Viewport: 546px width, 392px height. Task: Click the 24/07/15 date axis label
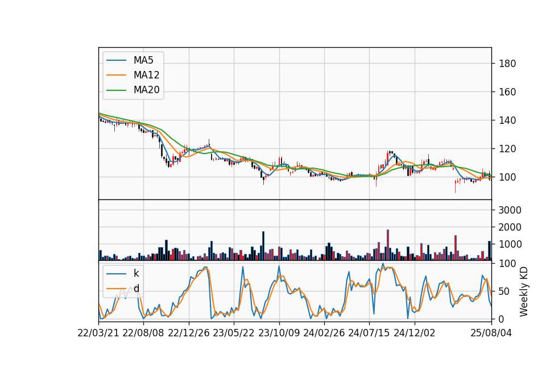(369, 333)
